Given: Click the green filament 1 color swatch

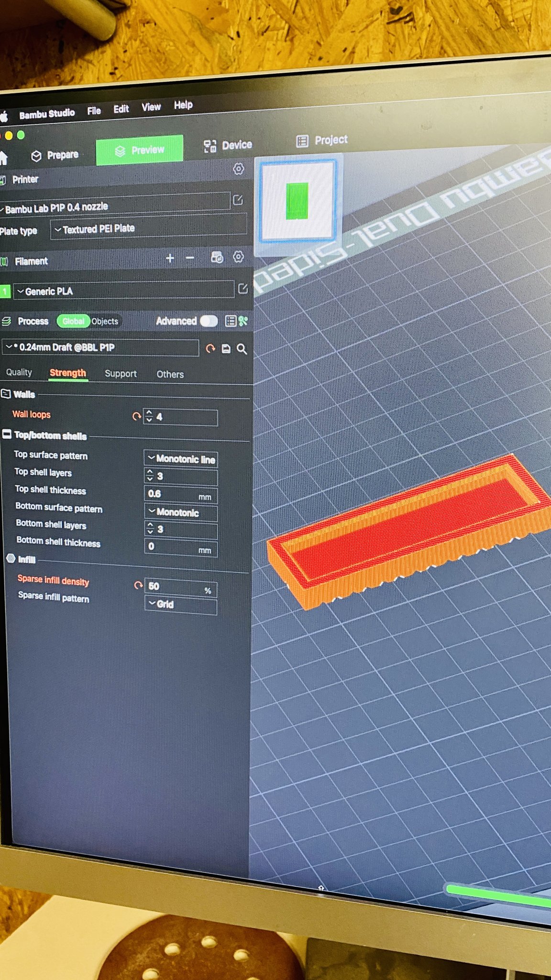Looking at the screenshot, I should coord(5,291).
